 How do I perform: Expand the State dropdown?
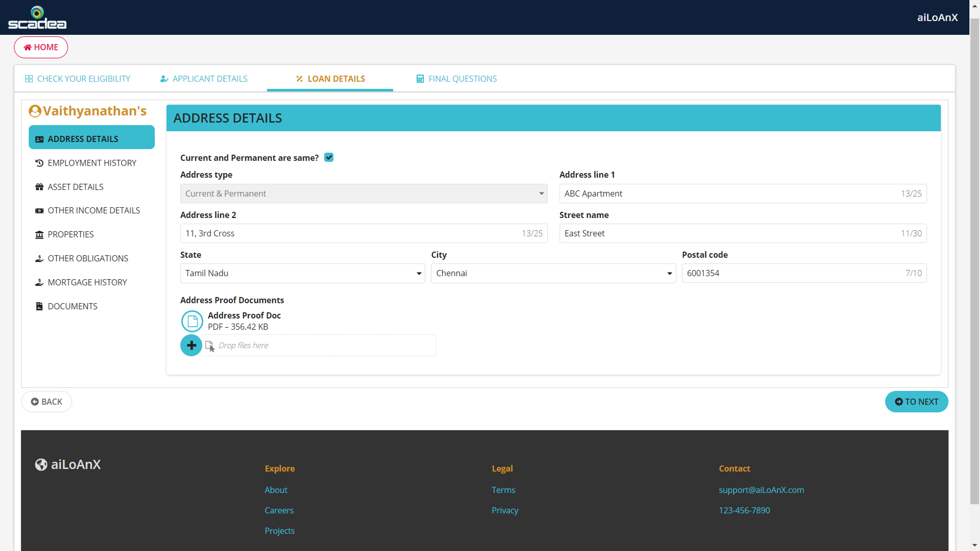(x=302, y=273)
